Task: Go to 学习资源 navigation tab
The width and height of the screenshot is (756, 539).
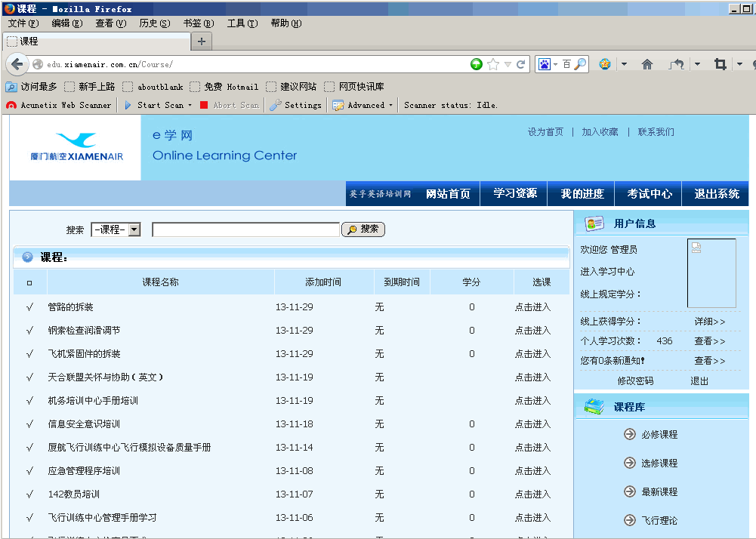Action: 514,194
